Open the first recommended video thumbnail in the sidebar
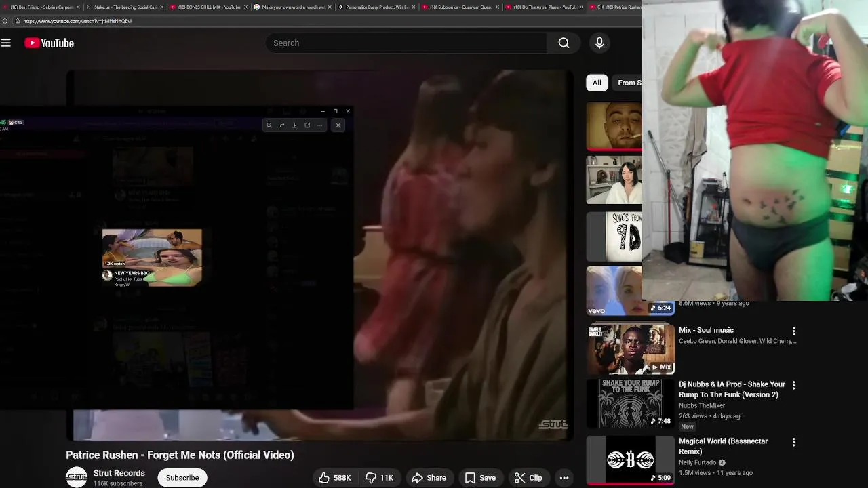 [x=614, y=126]
